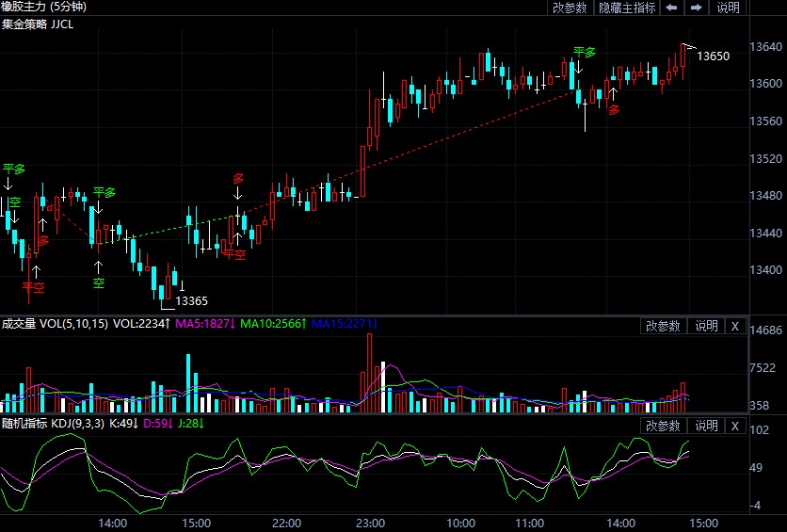Open 说明 for the main chart
Viewport: 787px width, 532px height.
[x=729, y=8]
